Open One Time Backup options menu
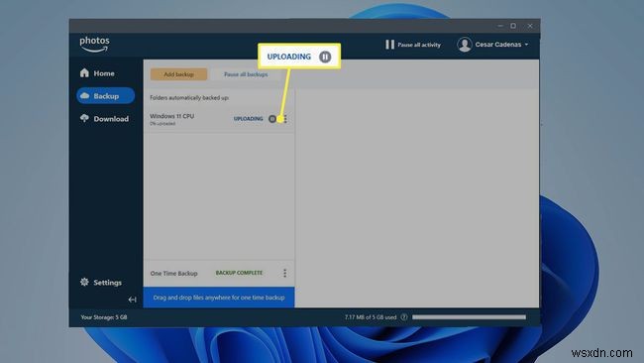This screenshot has height=363, width=644. pos(285,274)
